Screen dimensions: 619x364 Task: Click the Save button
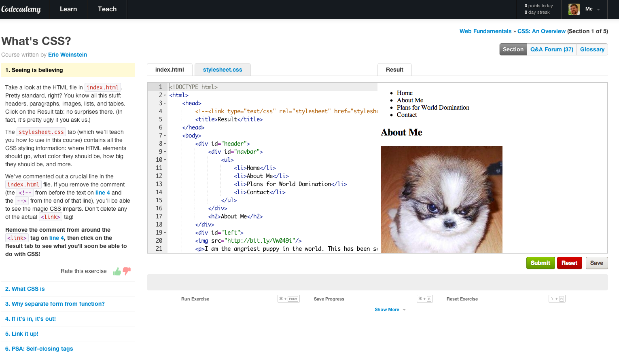(x=597, y=263)
